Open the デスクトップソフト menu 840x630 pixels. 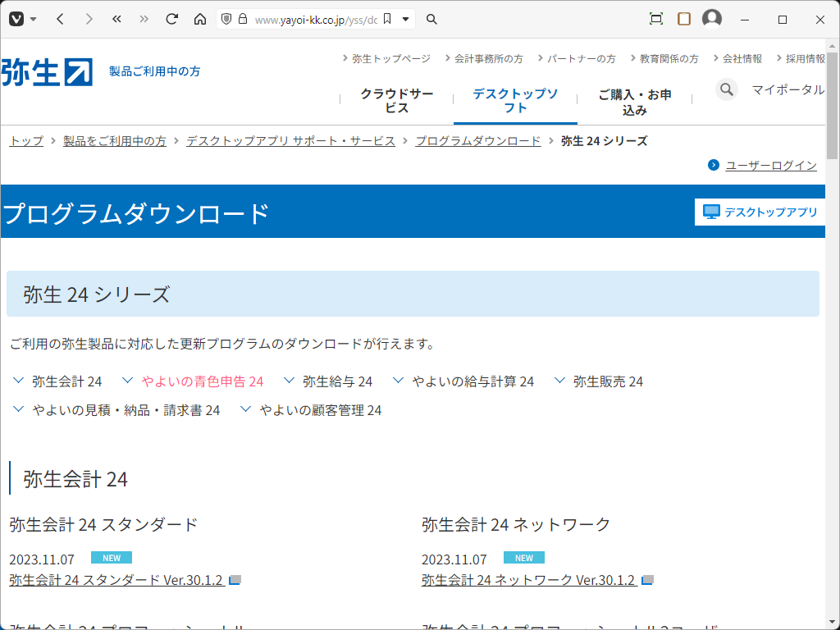515,101
